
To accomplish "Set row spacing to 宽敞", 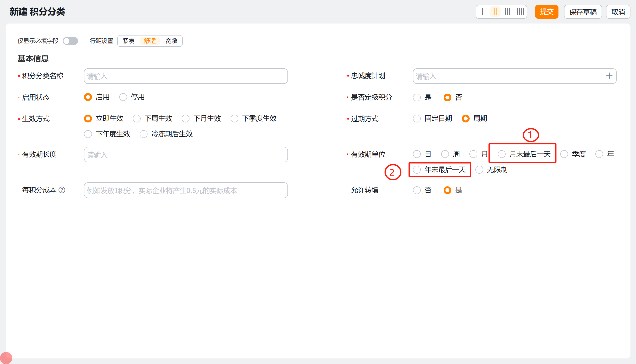I will (x=171, y=41).
